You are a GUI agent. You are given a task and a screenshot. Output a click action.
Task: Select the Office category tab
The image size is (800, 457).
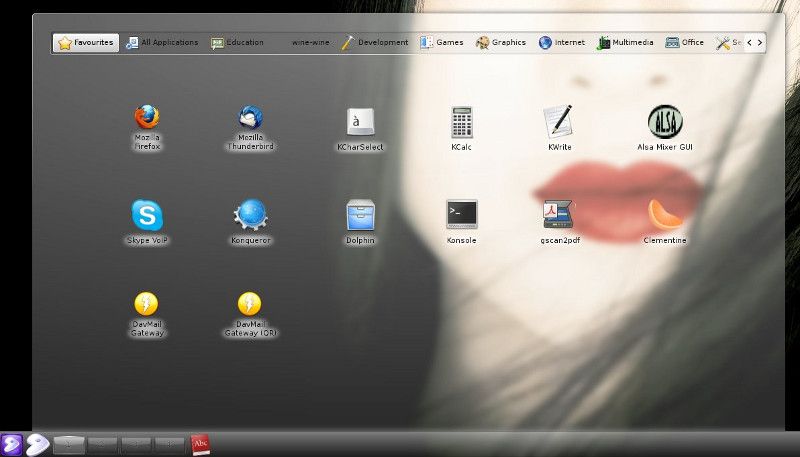point(685,43)
